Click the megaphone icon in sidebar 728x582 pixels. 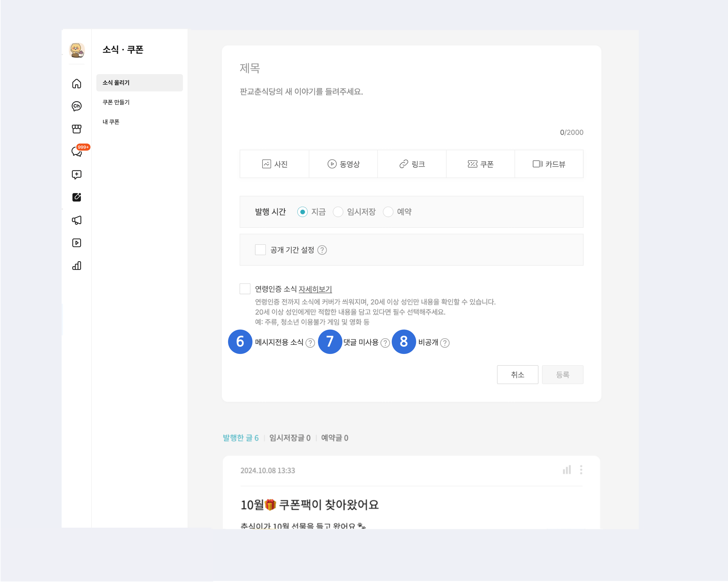77,220
